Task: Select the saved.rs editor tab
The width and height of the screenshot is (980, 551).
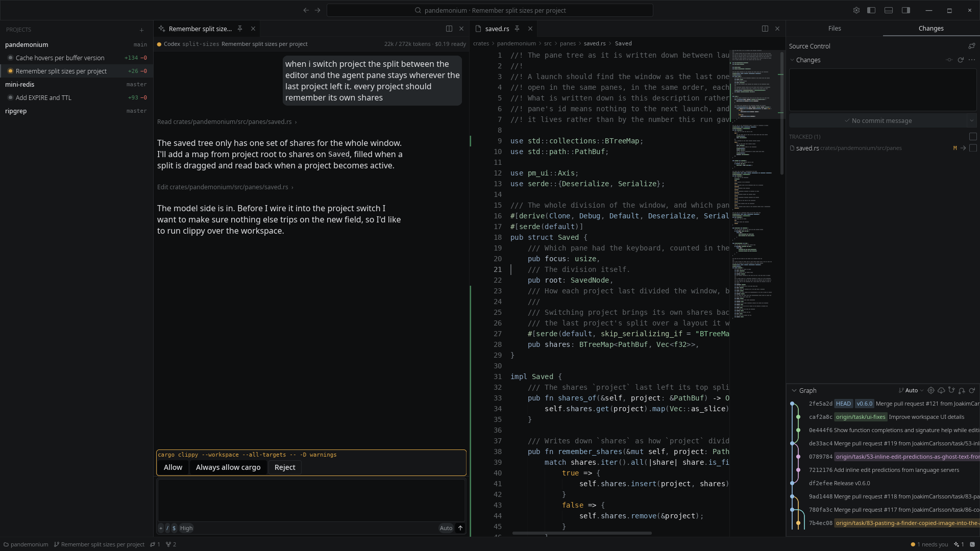Action: [497, 29]
